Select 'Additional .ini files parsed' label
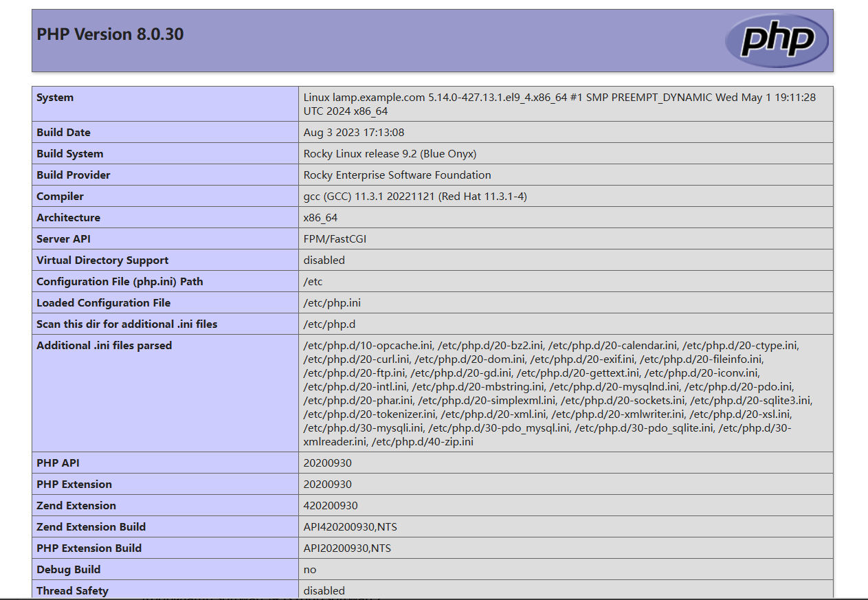 click(104, 346)
